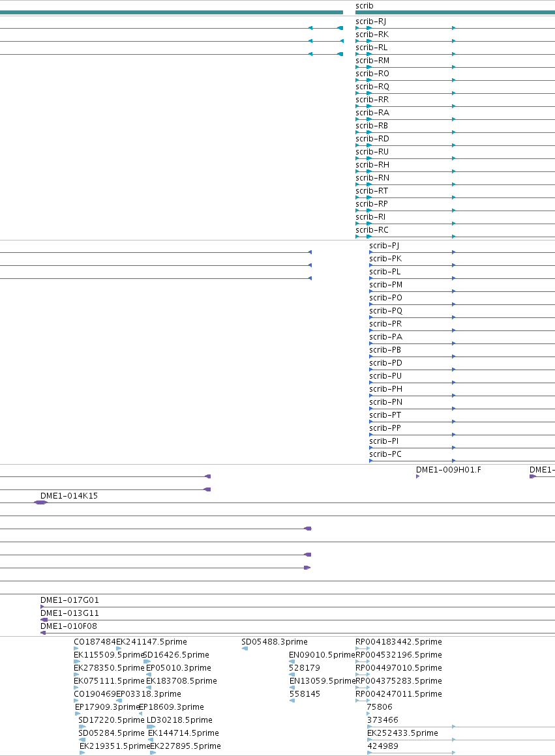The image size is (555, 756).
Task: Select protein feature scrib-PL
Action: coord(385,272)
